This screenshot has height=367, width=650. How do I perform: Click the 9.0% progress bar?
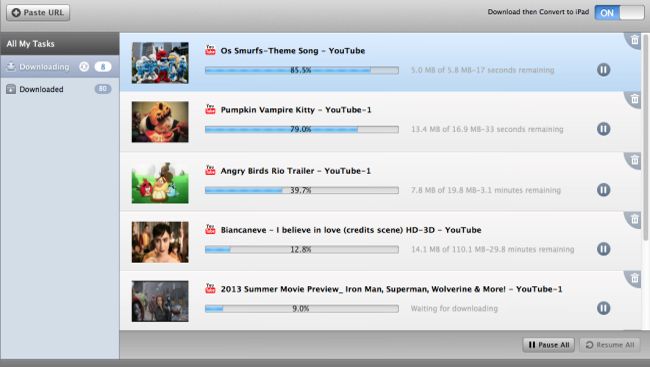pos(302,309)
